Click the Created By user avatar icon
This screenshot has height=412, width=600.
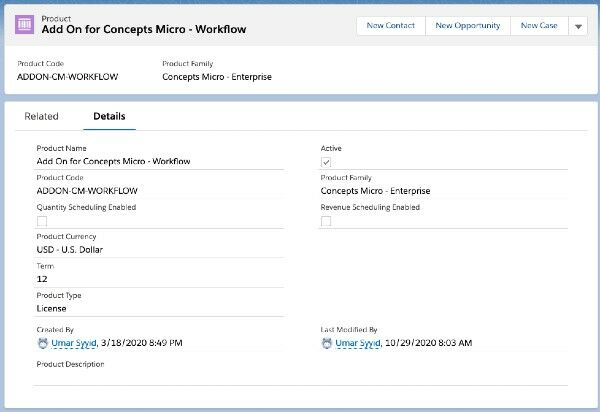(42, 343)
